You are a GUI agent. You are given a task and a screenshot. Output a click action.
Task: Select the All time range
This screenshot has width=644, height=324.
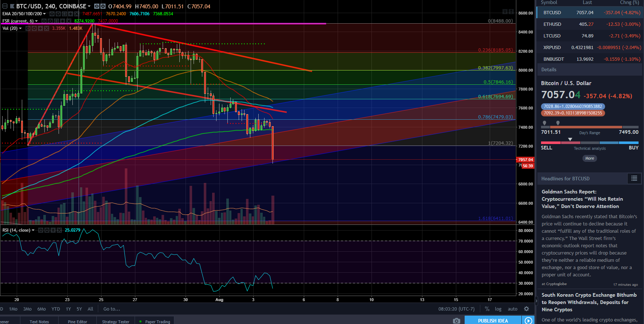(91, 309)
